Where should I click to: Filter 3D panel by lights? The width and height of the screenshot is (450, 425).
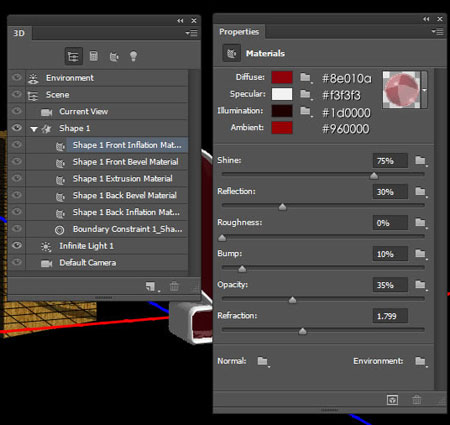click(x=133, y=56)
